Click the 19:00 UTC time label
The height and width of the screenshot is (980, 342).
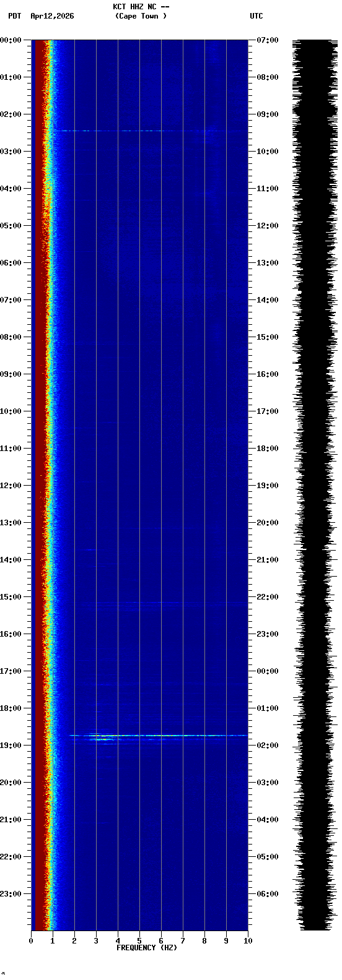tap(267, 486)
